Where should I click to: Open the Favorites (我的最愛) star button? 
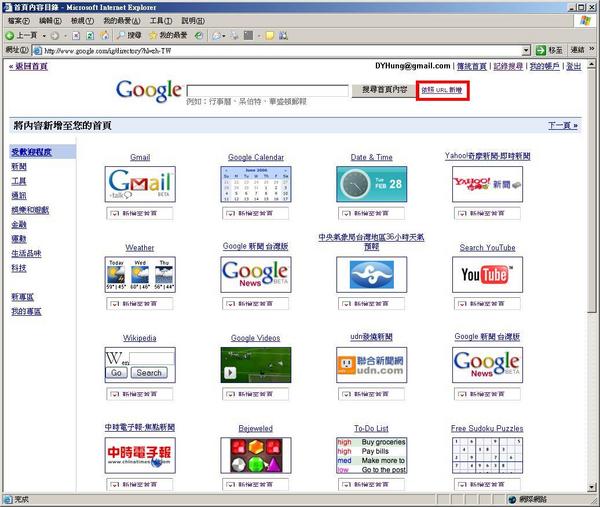(x=168, y=36)
